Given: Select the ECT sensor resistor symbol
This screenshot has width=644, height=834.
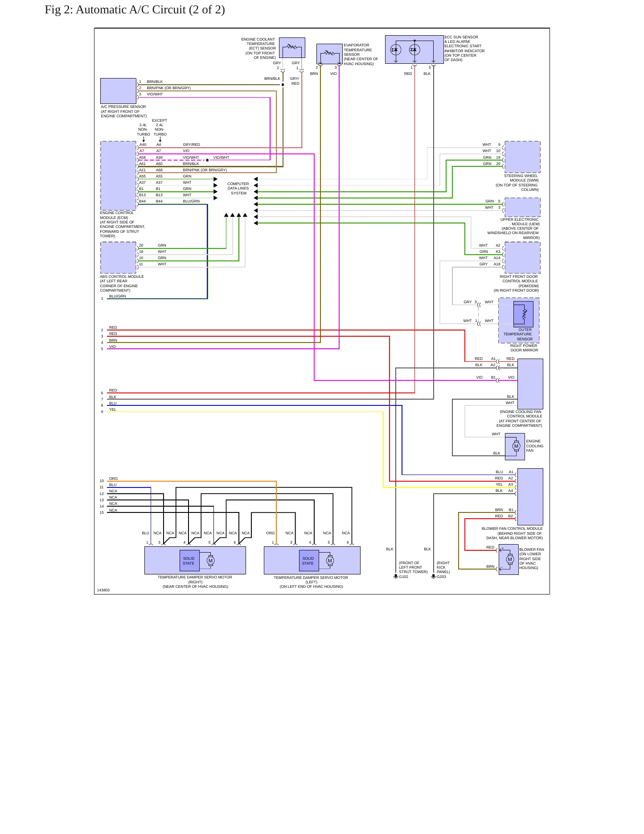Looking at the screenshot, I should [292, 47].
